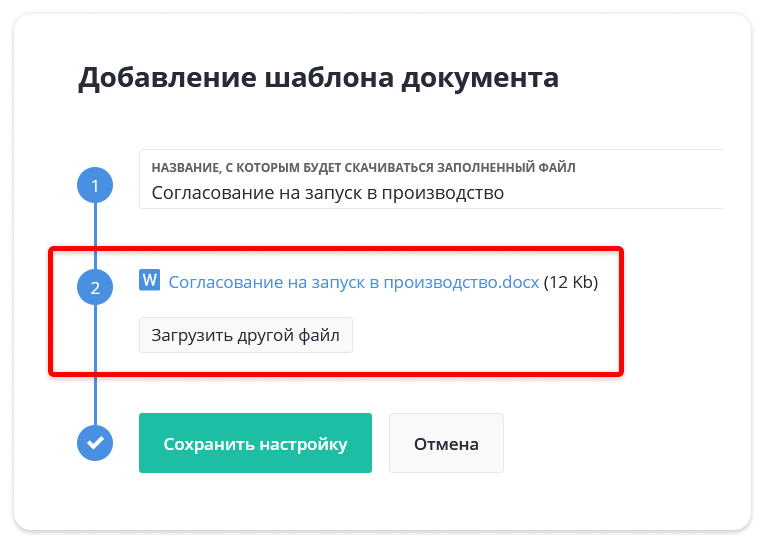The width and height of the screenshot is (766, 546).
Task: Click the (12 Kb) file size text
Action: (x=571, y=282)
